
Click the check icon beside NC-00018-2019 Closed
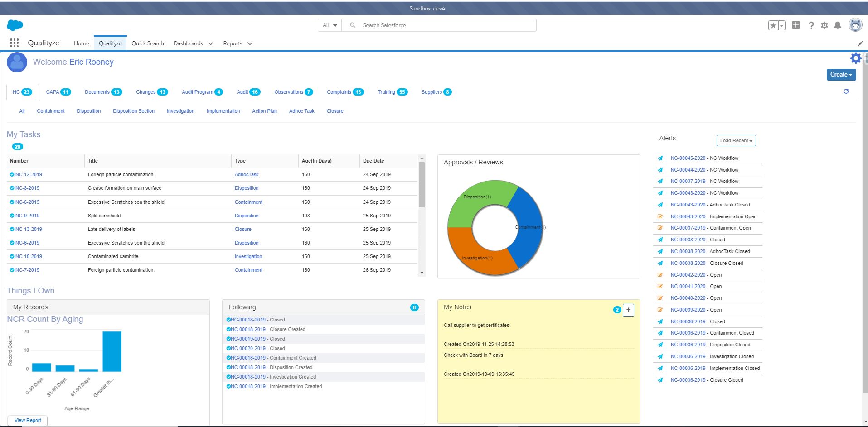tap(228, 320)
